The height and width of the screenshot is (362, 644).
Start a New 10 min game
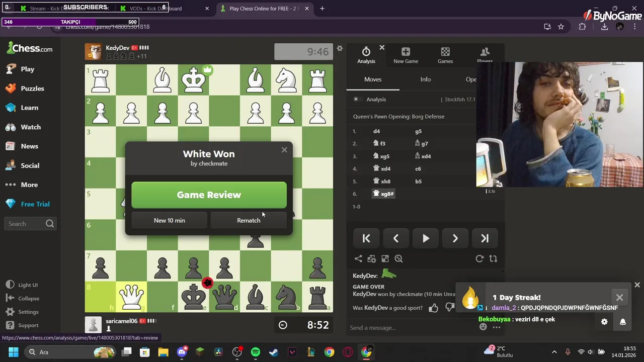169,220
